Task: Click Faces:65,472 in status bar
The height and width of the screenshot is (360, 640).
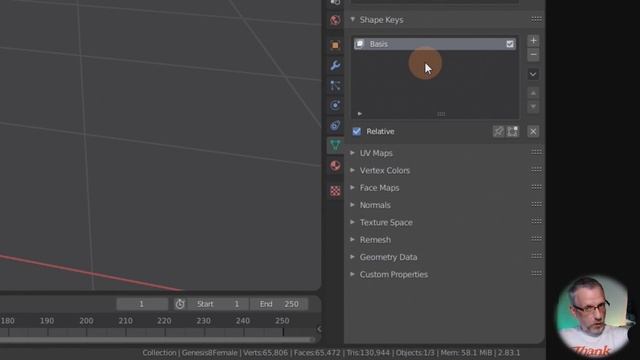Action: tap(317, 353)
